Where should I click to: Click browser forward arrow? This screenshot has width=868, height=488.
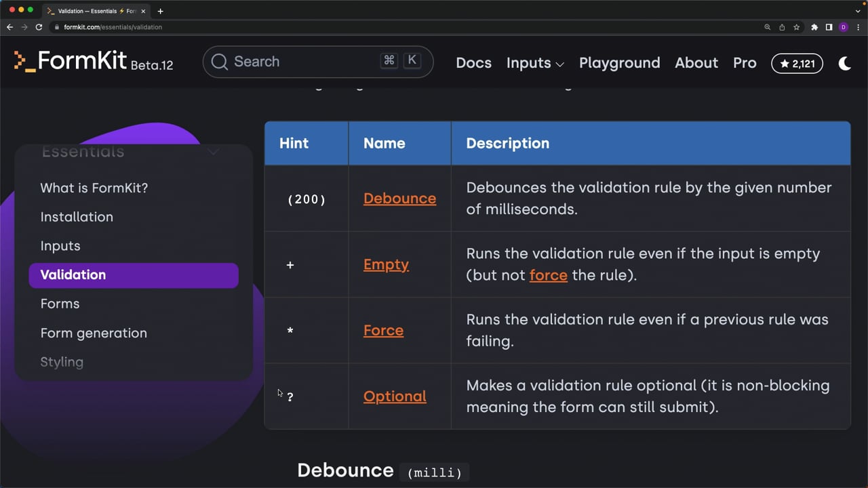coord(24,27)
